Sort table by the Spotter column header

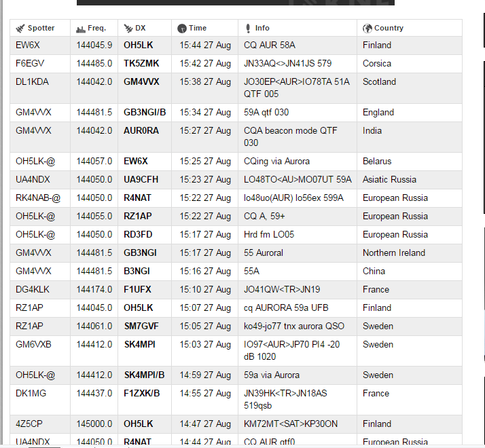point(41,29)
